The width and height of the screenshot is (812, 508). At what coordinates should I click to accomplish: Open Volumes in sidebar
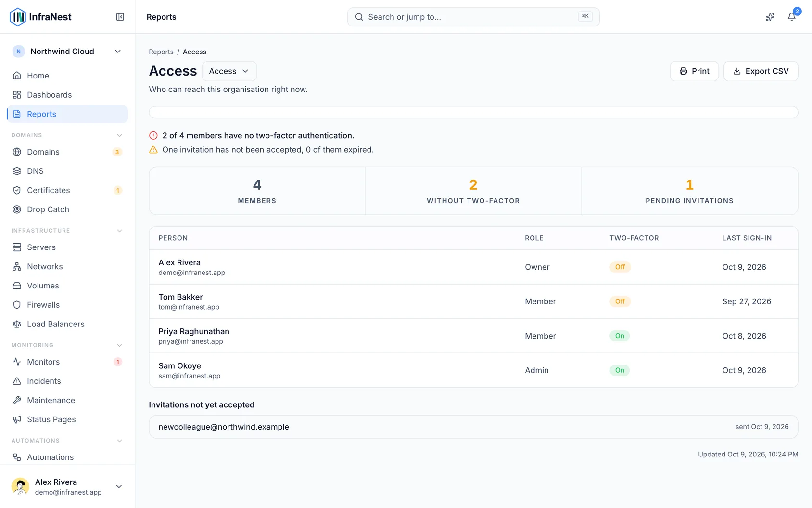pos(67,286)
